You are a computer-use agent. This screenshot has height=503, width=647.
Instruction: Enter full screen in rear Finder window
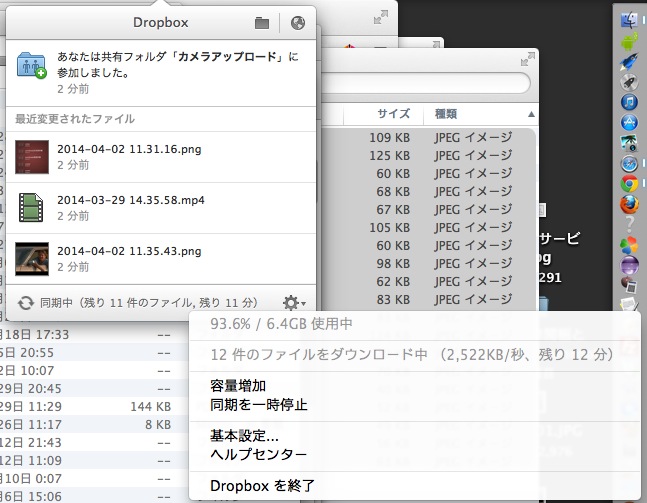[380, 17]
